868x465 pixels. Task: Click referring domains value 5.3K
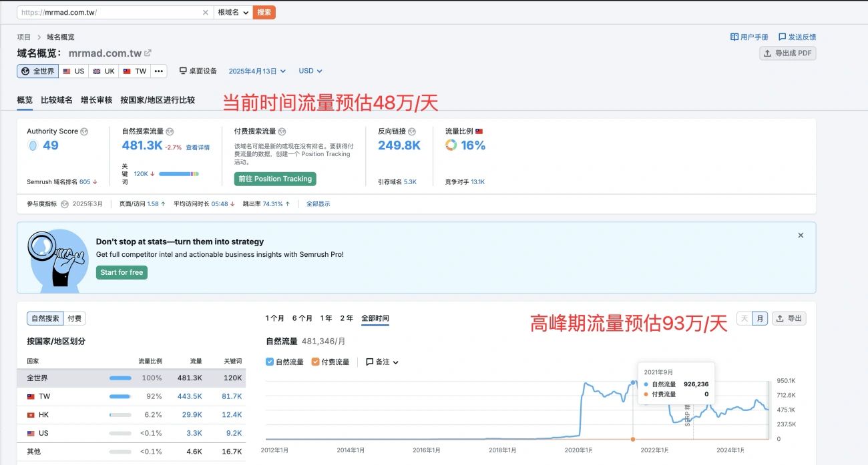(x=410, y=181)
